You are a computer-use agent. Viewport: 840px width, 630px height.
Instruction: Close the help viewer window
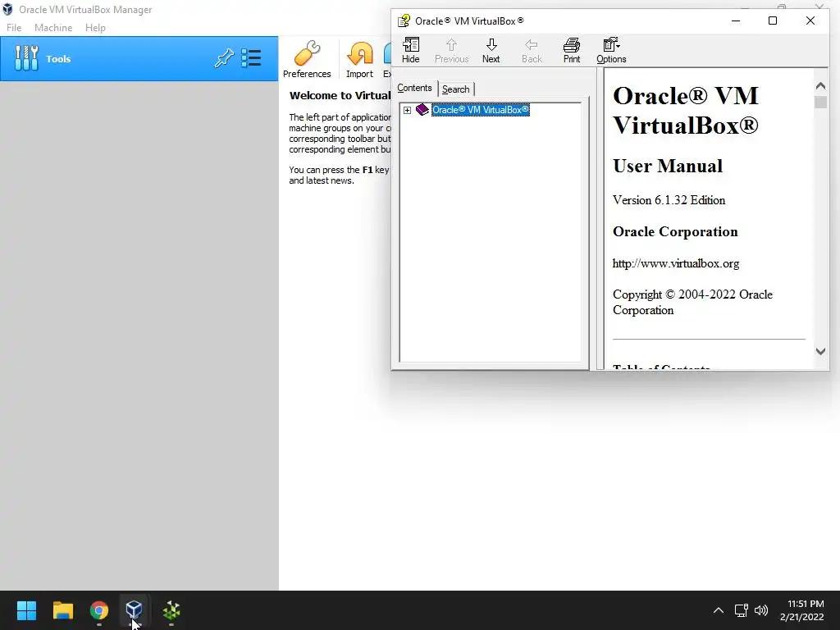[810, 21]
